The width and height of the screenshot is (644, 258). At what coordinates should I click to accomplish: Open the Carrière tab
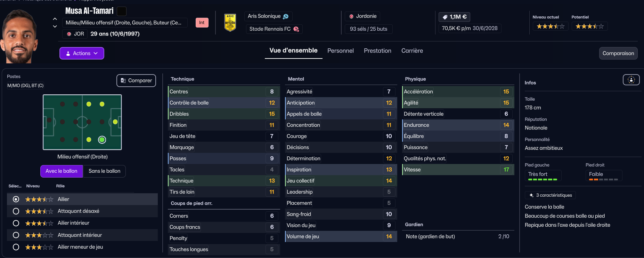pyautogui.click(x=412, y=51)
